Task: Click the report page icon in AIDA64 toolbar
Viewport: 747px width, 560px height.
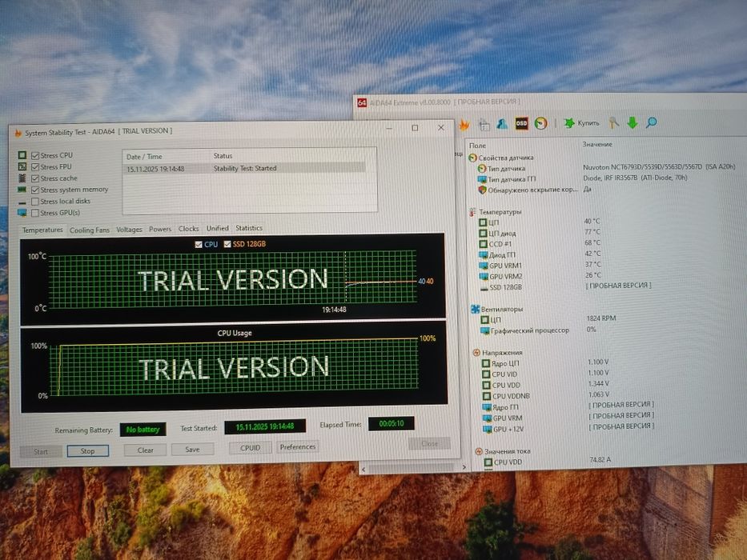Action: click(484, 125)
